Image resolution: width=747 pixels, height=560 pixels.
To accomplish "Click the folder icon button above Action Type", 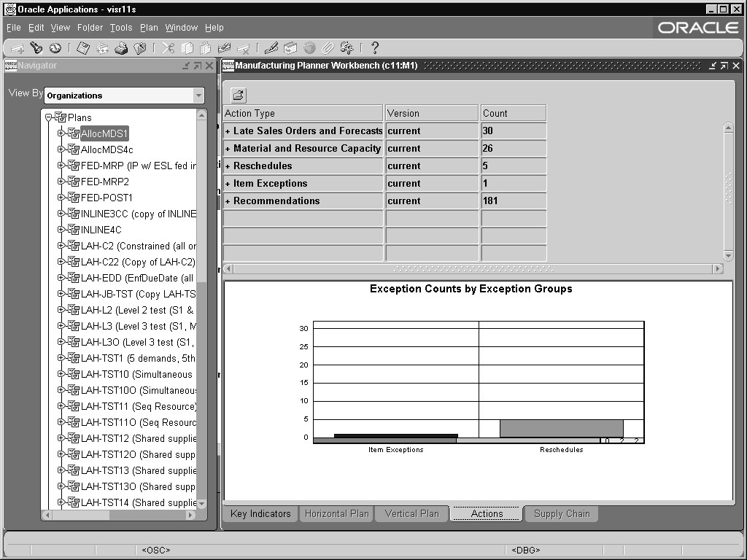I will [239, 96].
